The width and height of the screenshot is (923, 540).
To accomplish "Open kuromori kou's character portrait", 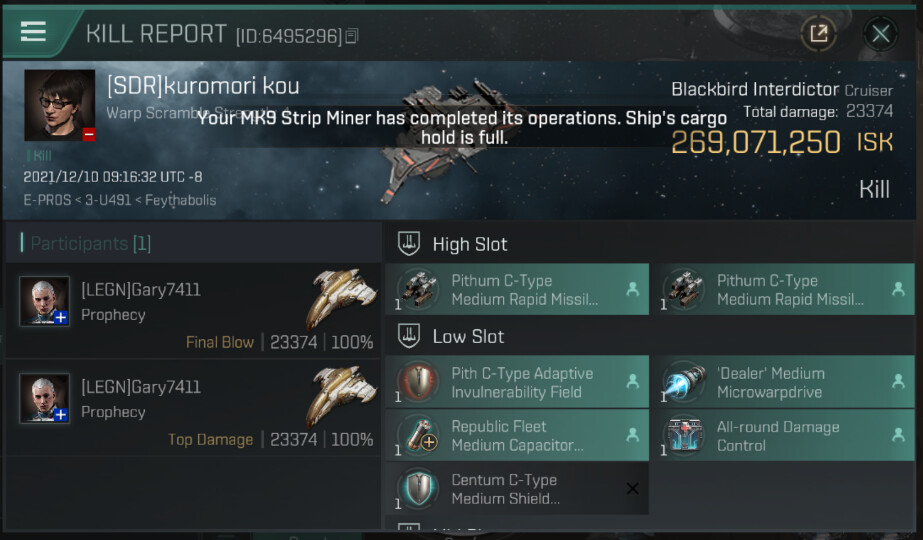I will [59, 105].
